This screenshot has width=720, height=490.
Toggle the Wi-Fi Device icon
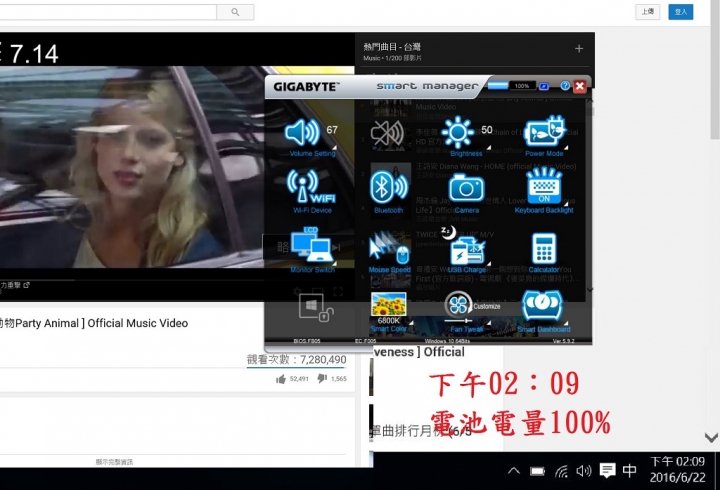[311, 186]
